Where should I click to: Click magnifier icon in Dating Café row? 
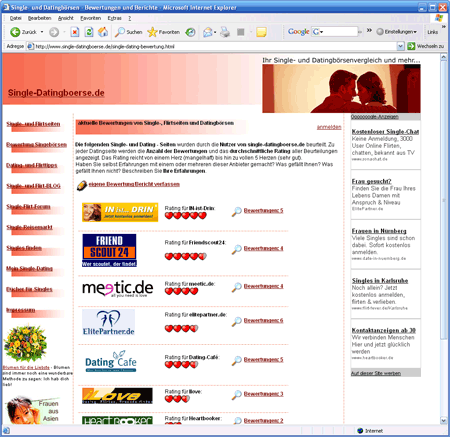tap(236, 360)
